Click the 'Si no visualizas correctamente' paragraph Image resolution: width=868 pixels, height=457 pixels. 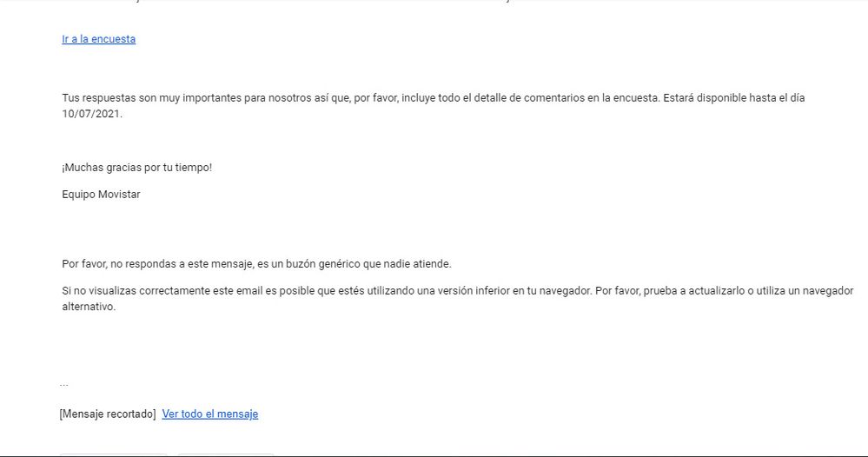pyautogui.click(x=457, y=299)
